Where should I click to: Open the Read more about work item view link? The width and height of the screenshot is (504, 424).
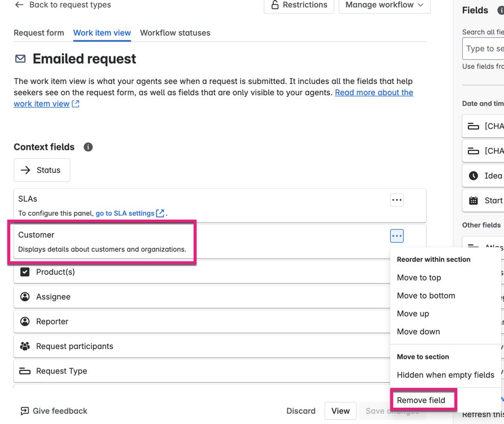pos(374,92)
